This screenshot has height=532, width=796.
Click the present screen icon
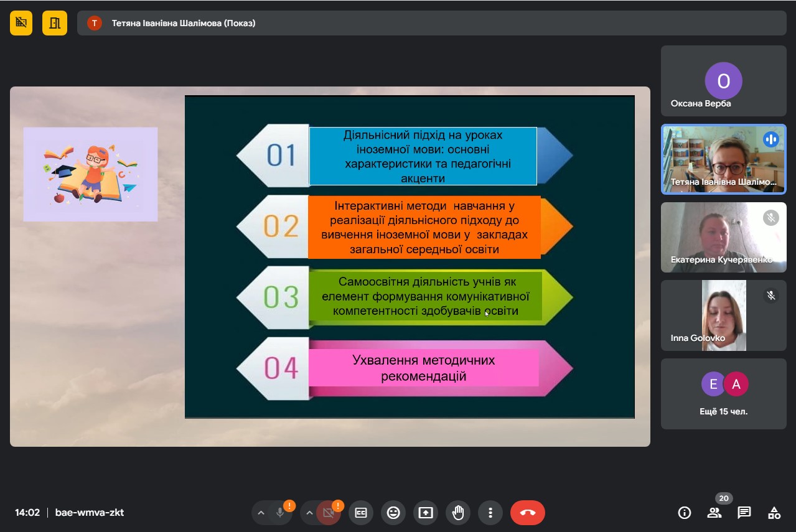pyautogui.click(x=426, y=513)
